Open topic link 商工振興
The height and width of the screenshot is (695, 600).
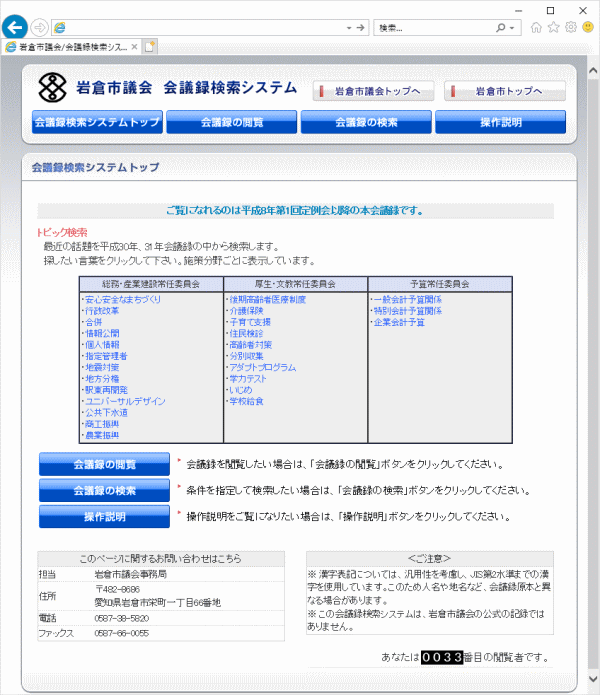point(102,424)
